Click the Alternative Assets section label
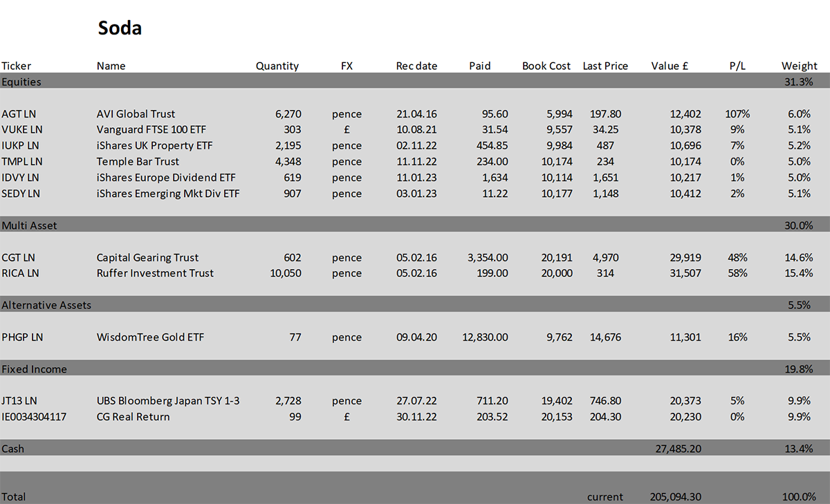This screenshot has width=830, height=504. tap(46, 305)
